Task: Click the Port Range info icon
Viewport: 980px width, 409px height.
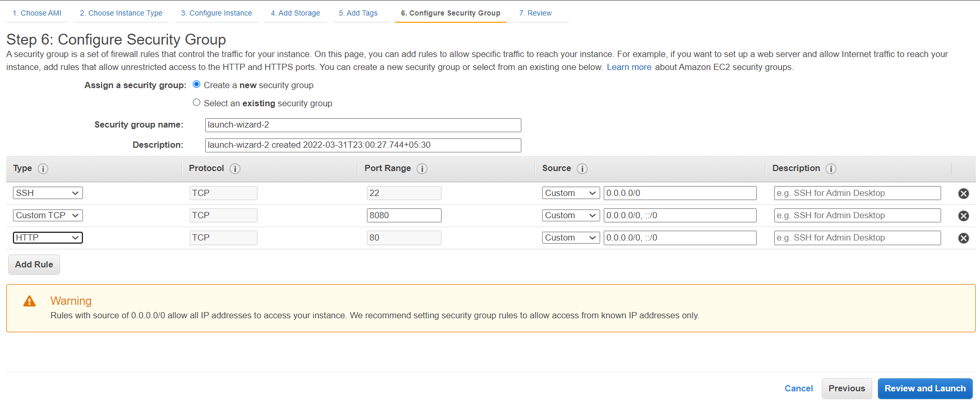Action: (422, 168)
